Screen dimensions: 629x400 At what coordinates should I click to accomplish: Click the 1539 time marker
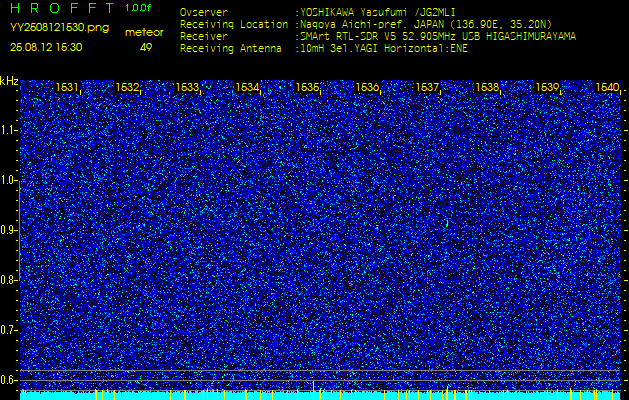[x=548, y=87]
